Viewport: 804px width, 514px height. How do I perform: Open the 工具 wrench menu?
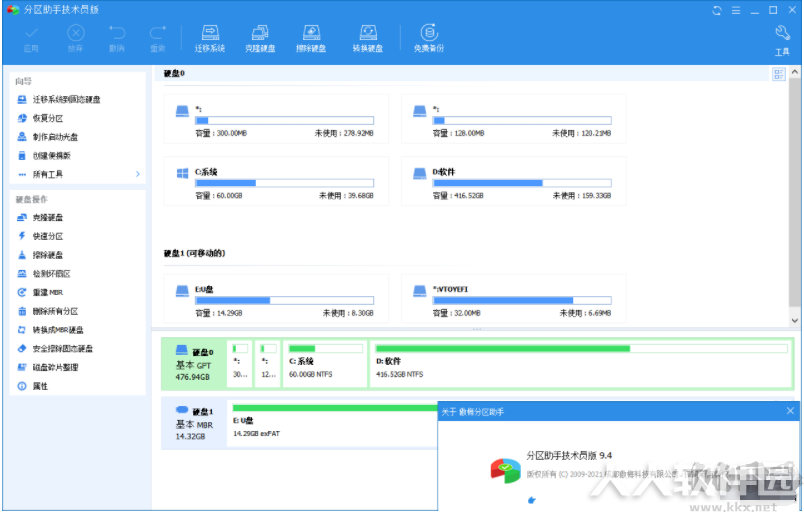point(782,41)
